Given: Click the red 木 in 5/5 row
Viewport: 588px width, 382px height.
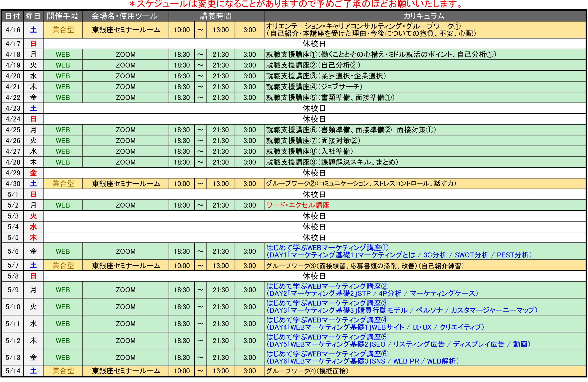Looking at the screenshot, I should [x=33, y=238].
